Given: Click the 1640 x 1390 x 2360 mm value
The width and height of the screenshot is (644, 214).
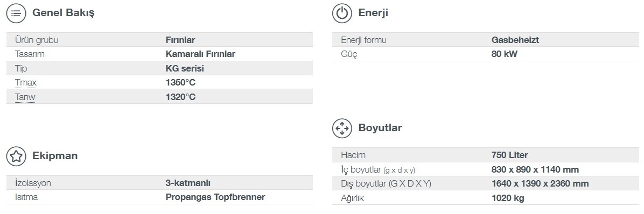Looking at the screenshot, I should 540,184.
